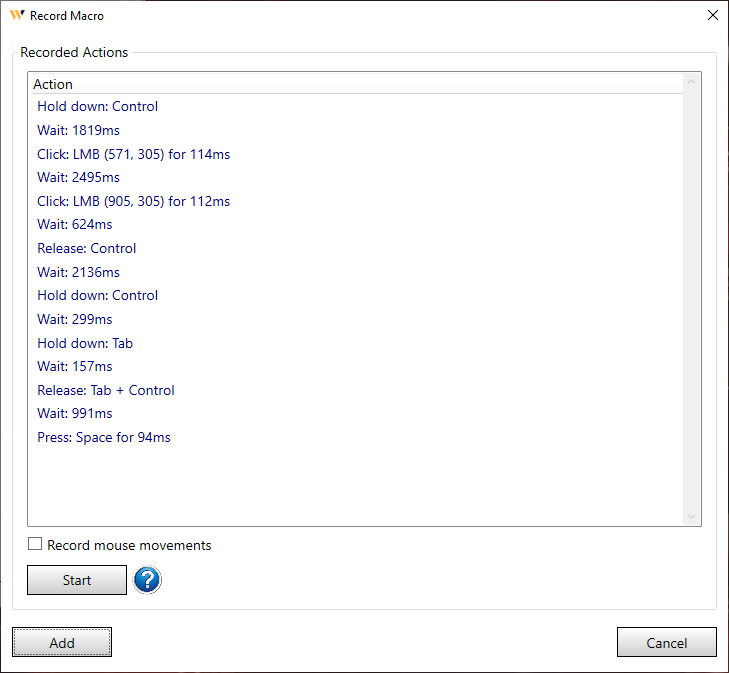Viewport: 729px width, 673px height.
Task: Select 'Wait: 1819ms' row
Action: (x=356, y=130)
